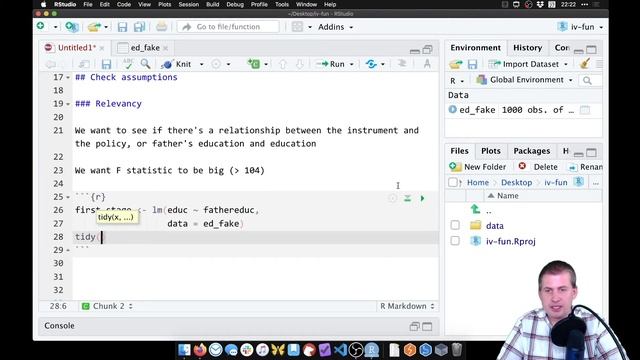Go to next section with down arrow
640x360 pixels.
tap(300, 64)
